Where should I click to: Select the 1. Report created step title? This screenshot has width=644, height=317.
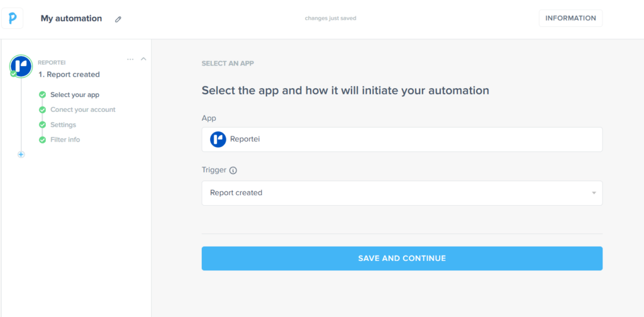click(x=69, y=74)
